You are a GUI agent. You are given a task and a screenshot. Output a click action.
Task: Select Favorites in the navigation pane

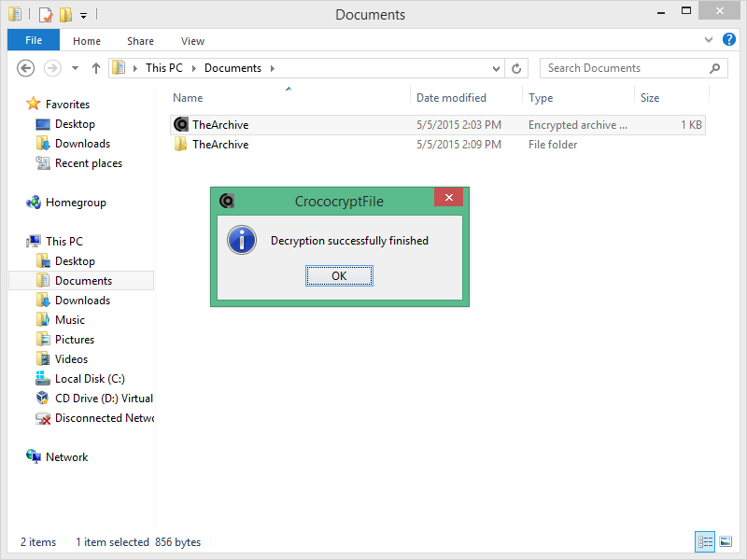pos(67,105)
